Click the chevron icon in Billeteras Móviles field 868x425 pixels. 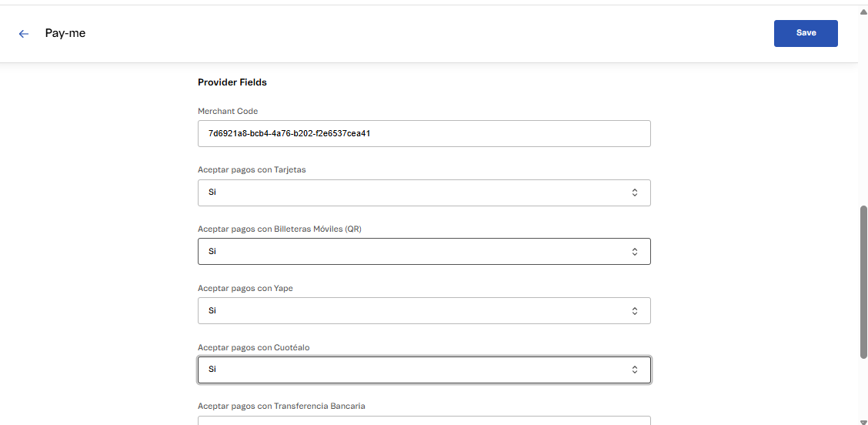coord(634,252)
